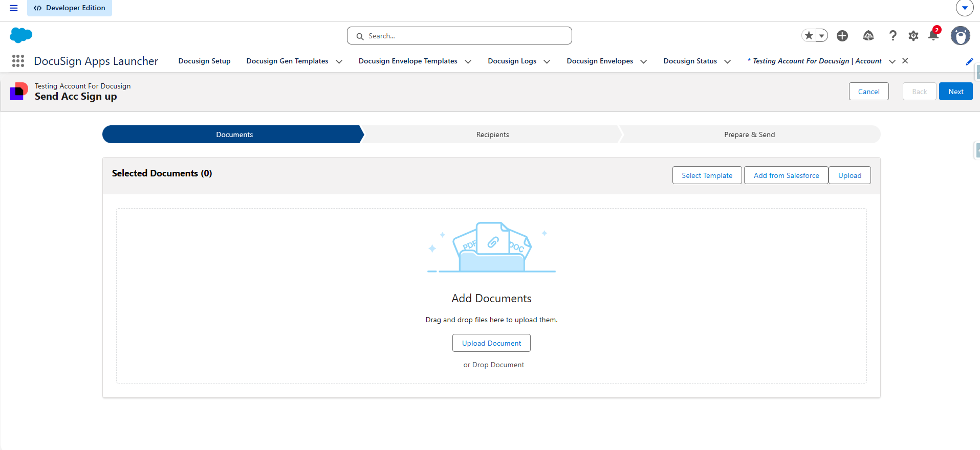Open the hamburger menu at top left
The height and width of the screenshot is (450, 980).
tap(14, 8)
